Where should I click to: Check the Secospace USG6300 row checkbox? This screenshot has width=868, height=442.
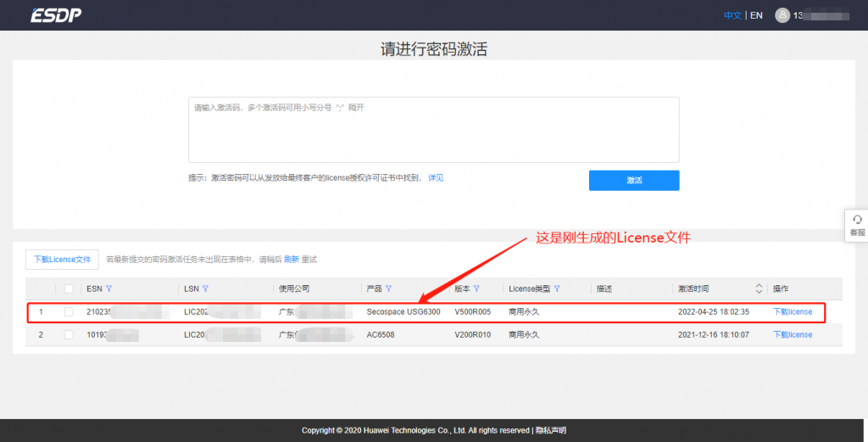tap(69, 312)
